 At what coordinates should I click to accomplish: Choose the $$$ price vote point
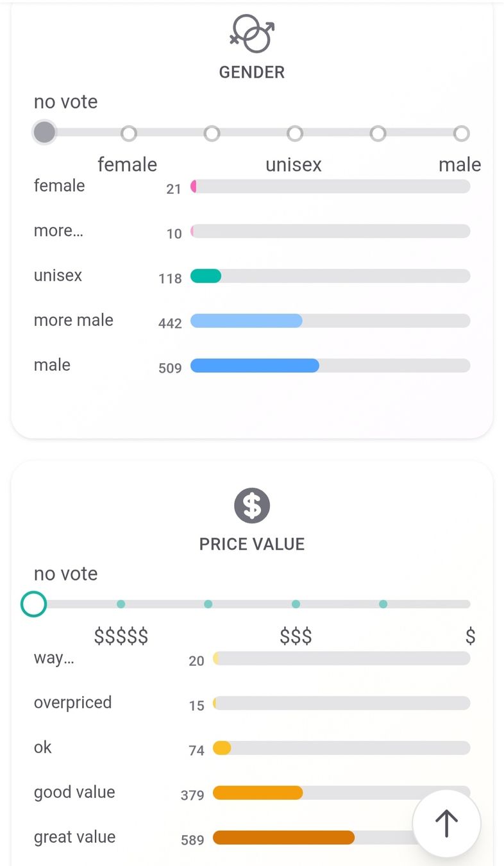click(296, 604)
